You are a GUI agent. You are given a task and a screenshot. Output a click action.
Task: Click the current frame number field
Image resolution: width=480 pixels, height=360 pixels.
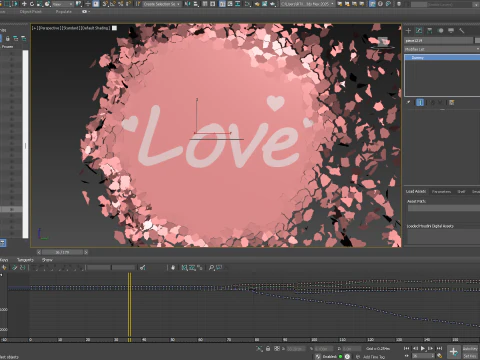coord(422,356)
